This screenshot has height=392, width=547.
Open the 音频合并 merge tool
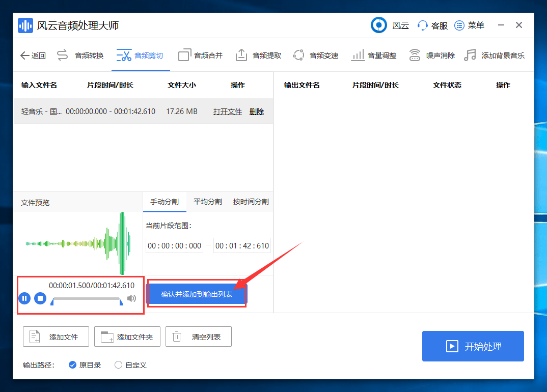(x=200, y=55)
